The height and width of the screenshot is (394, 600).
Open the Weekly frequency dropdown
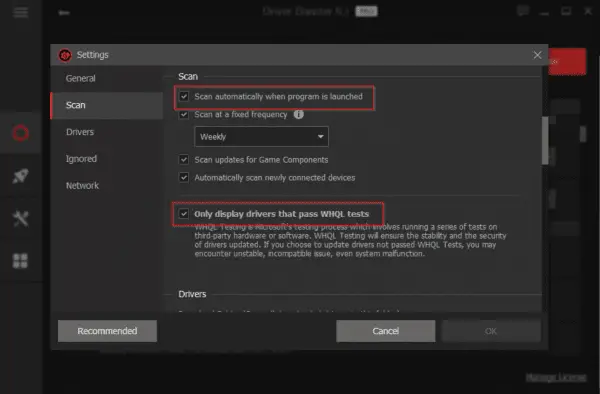[x=261, y=137]
